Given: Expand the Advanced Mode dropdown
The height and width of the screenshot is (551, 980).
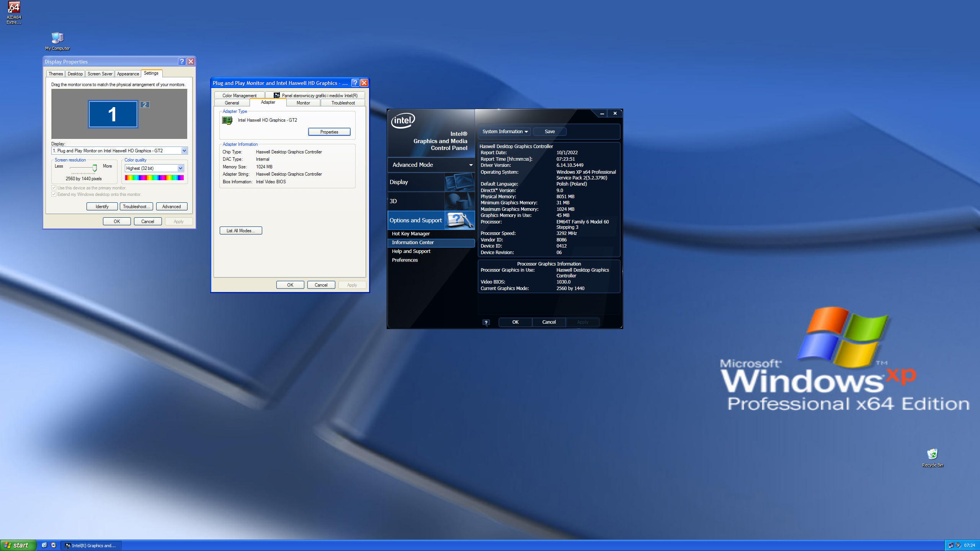Looking at the screenshot, I should point(431,165).
